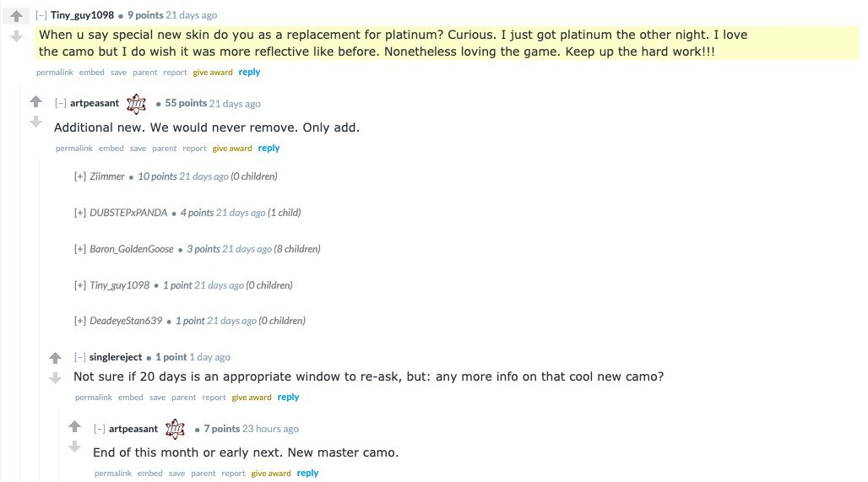The image size is (868, 482).
Task: Upvote singlereject's re-ask comment
Action: pyautogui.click(x=55, y=358)
